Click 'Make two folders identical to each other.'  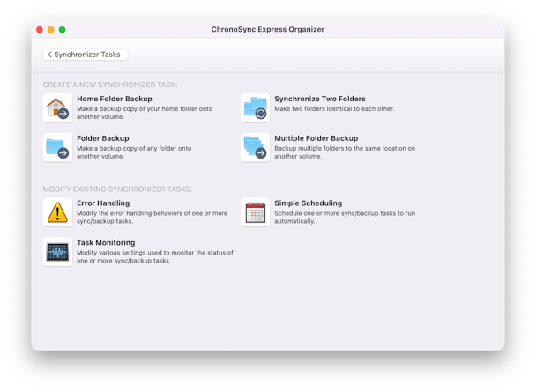(334, 109)
